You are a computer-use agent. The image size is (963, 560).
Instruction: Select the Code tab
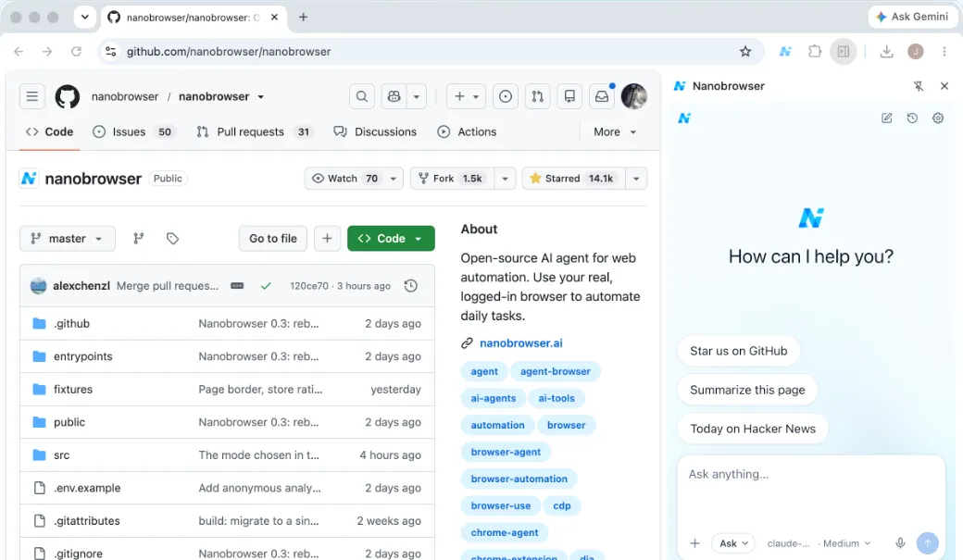[49, 131]
